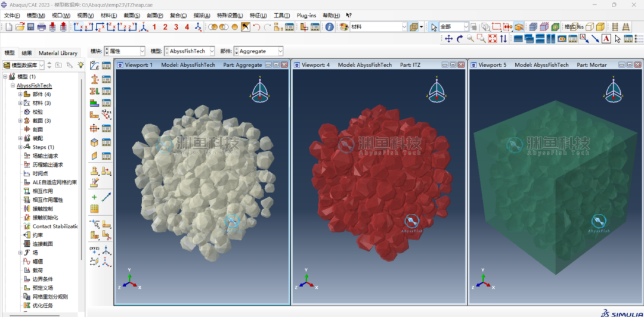The width and height of the screenshot is (644, 317).
Task: Switch to the 结果 tab
Action: (x=27, y=53)
